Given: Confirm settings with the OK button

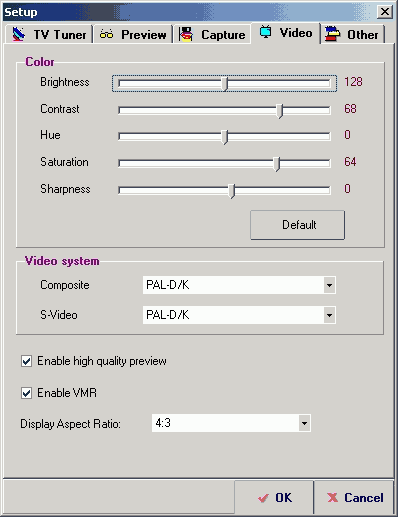Looking at the screenshot, I should [x=274, y=498].
